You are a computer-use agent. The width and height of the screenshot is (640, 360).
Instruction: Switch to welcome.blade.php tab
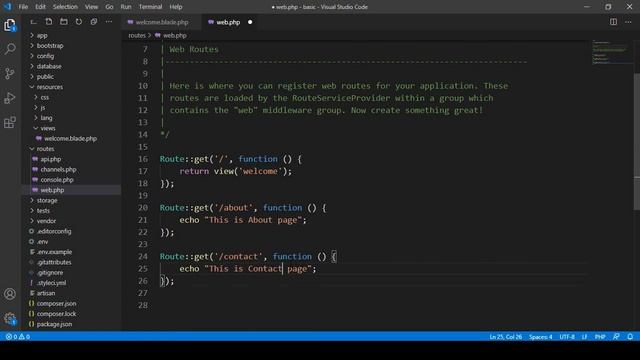tap(162, 22)
